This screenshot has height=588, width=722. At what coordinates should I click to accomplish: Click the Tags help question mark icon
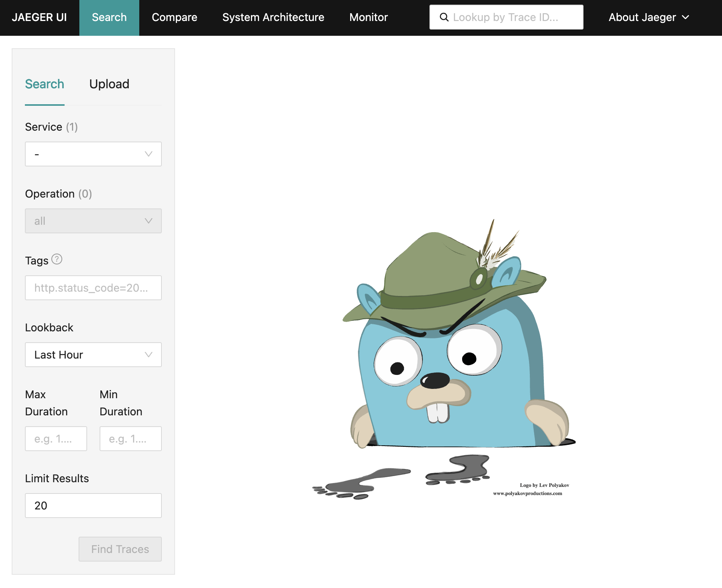click(57, 259)
